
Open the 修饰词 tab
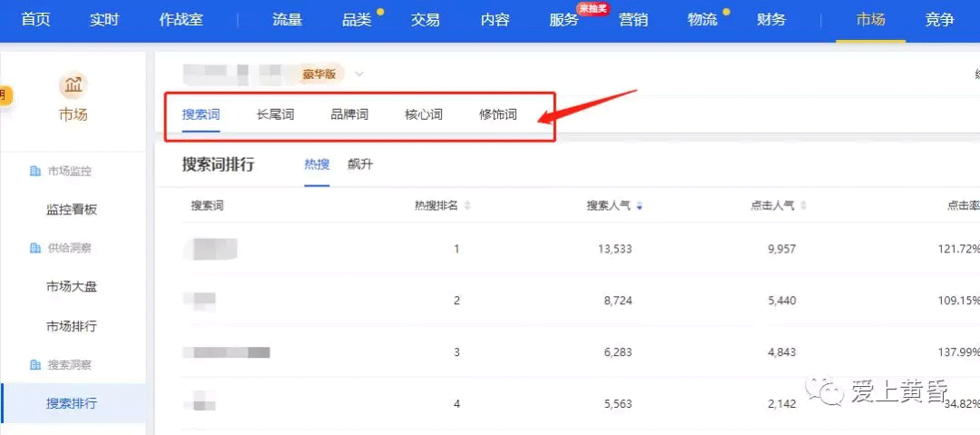tap(498, 114)
